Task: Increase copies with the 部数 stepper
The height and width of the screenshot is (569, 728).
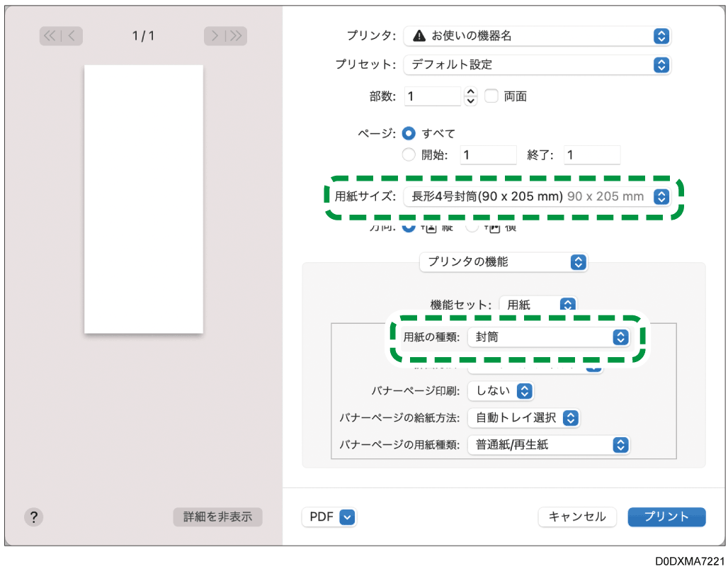Action: click(470, 92)
